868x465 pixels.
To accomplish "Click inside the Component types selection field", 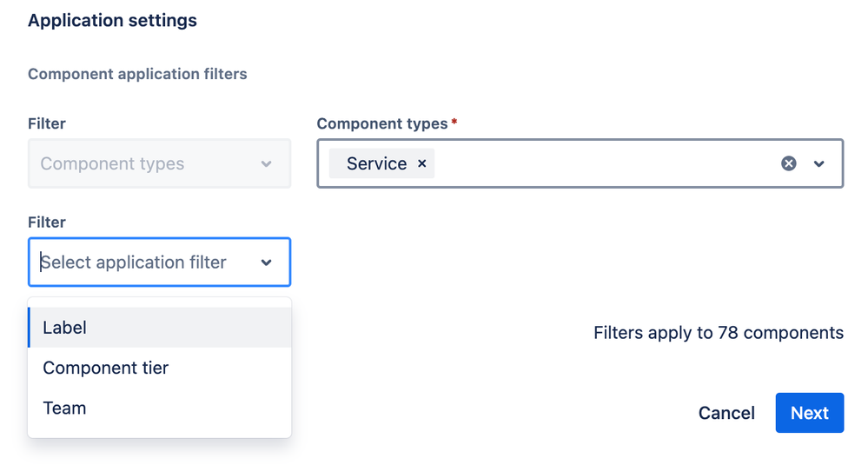I will (x=600, y=163).
